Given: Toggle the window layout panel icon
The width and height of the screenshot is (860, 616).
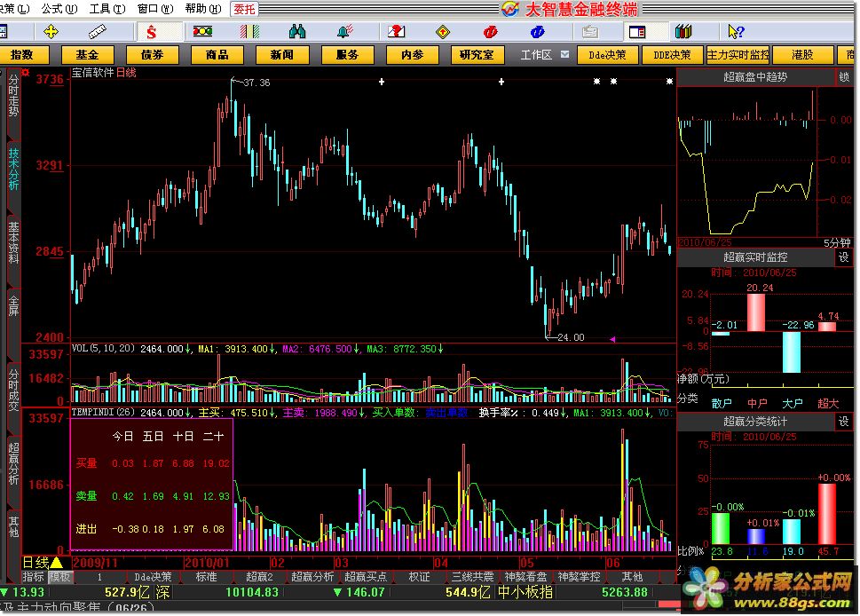Looking at the screenshot, I should pos(637,32).
